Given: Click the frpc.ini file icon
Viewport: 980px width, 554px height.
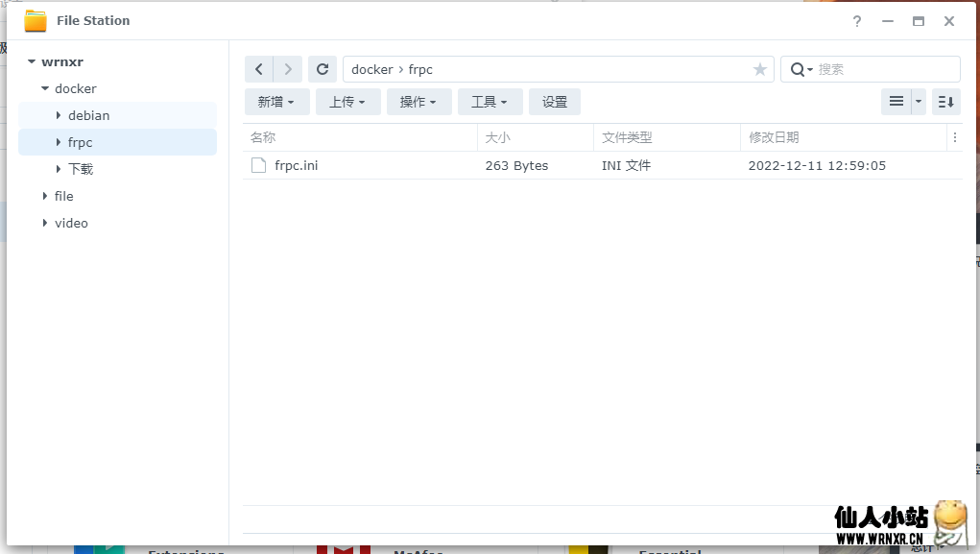Looking at the screenshot, I should click(257, 164).
